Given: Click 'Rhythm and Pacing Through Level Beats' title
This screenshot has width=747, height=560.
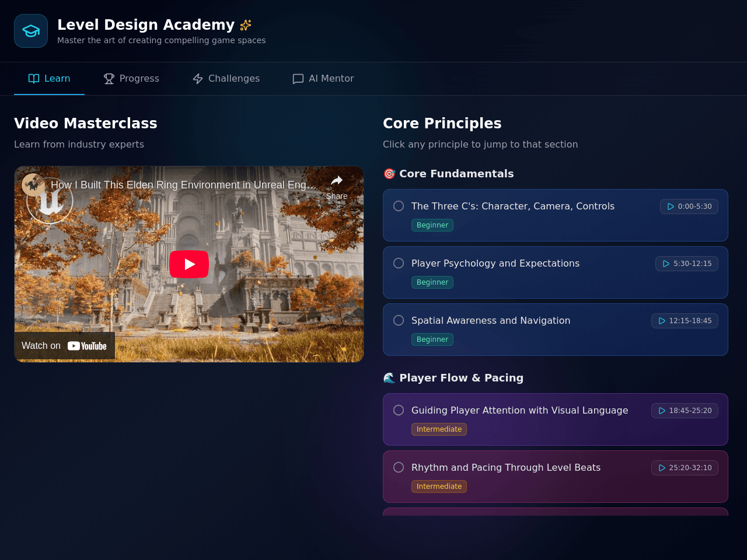Looking at the screenshot, I should click(506, 467).
